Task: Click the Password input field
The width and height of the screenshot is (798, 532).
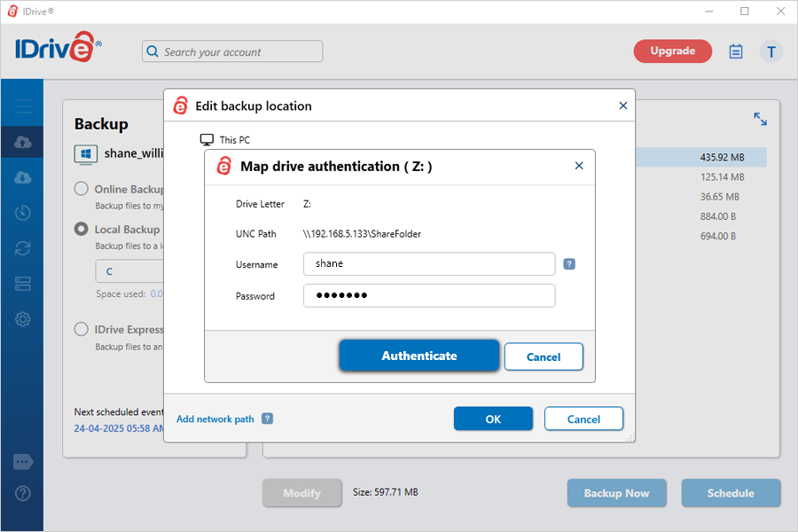Action: 429,295
